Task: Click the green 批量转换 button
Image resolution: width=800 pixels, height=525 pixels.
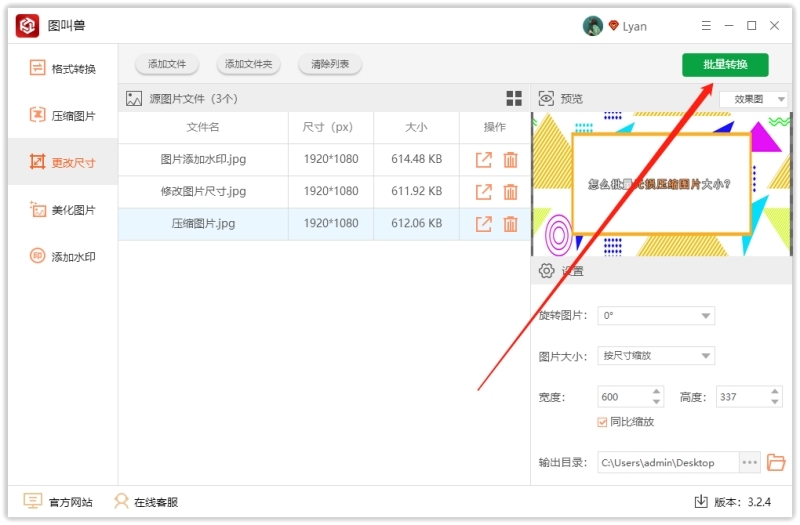Action: coord(725,65)
